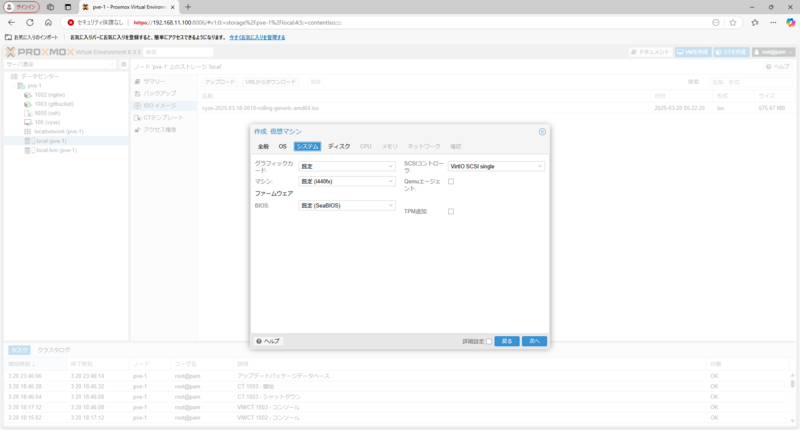Open the バックアップ storage panel
Screen dimensions: 800x430
tap(159, 94)
